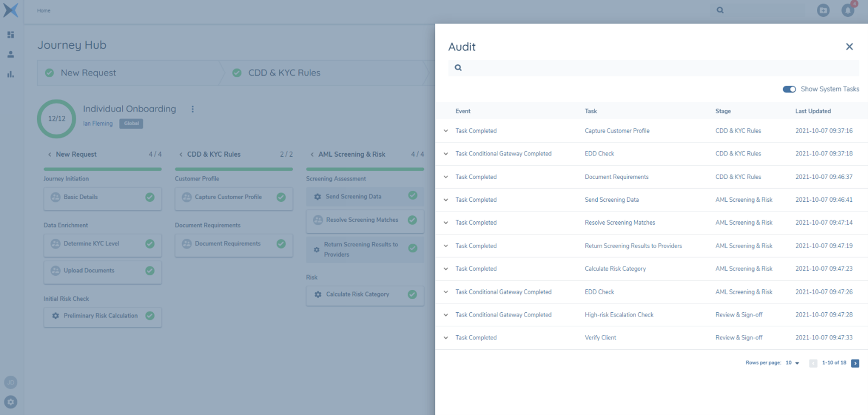Open the Rows per page dropdown
Image resolution: width=868 pixels, height=415 pixels.
coord(792,363)
